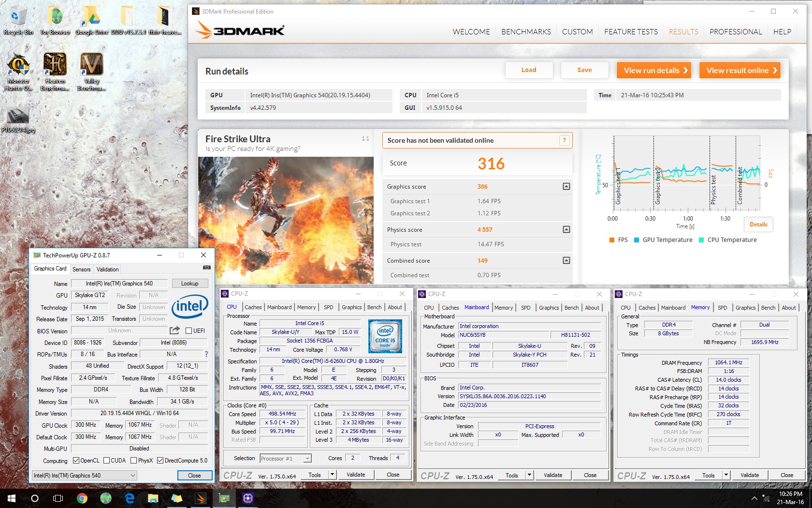Open Tools dropdown arrow in CPU-Z CPU window
Image resolution: width=812 pixels, height=508 pixels.
pyautogui.click(x=332, y=475)
